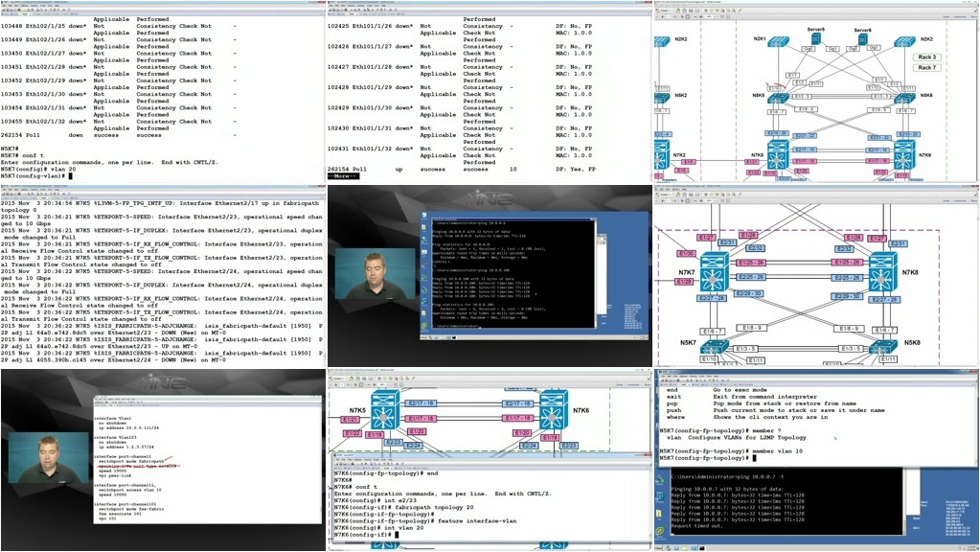Click the N7K5 chassis icon in bottom-middle diagram
980x552 pixels.
385,411
